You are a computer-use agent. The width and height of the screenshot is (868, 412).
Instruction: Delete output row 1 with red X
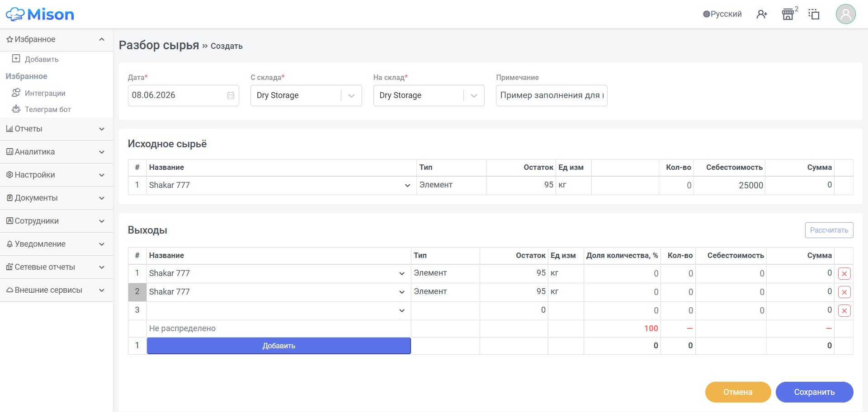pos(844,273)
